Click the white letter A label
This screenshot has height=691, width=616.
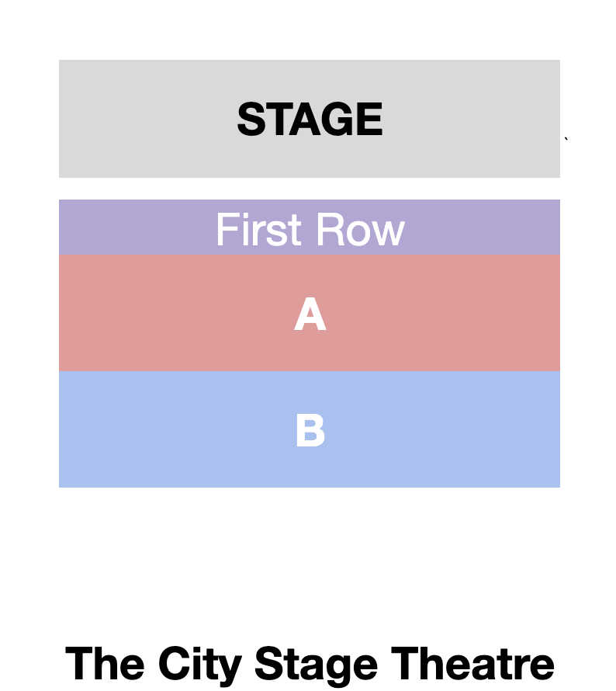(x=310, y=316)
